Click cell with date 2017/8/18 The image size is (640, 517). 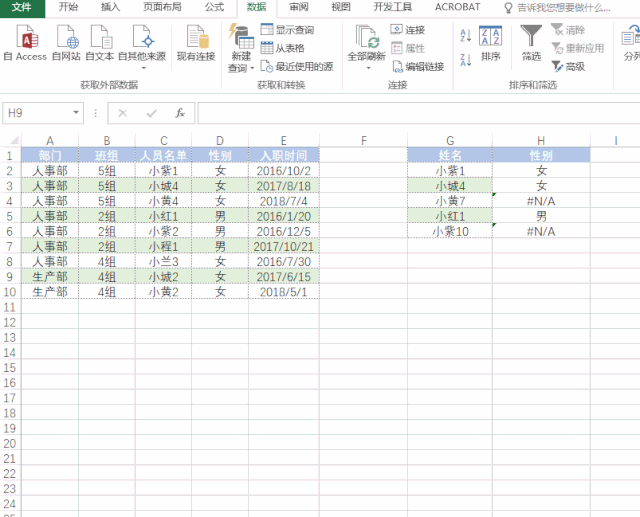pyautogui.click(x=284, y=186)
